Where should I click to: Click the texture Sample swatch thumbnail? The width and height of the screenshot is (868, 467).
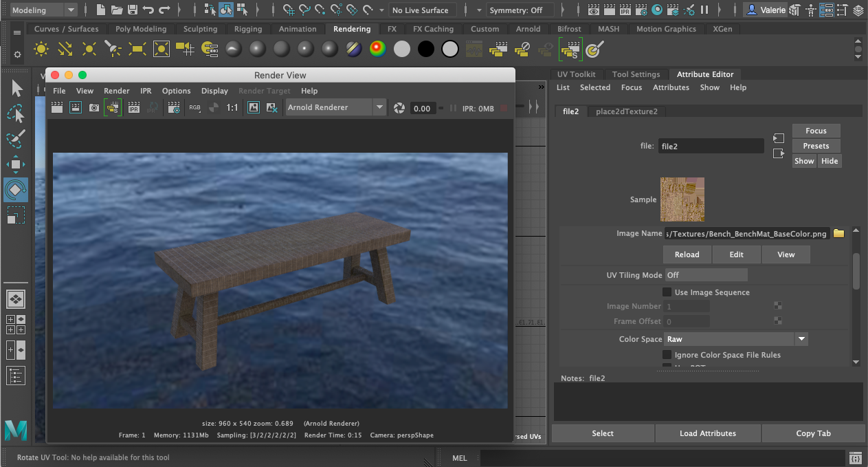(682, 199)
